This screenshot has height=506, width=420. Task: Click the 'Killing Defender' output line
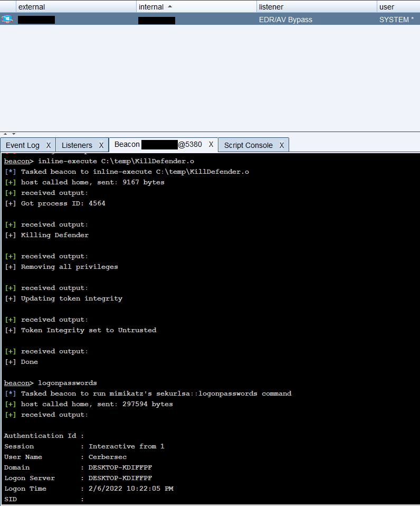47,235
